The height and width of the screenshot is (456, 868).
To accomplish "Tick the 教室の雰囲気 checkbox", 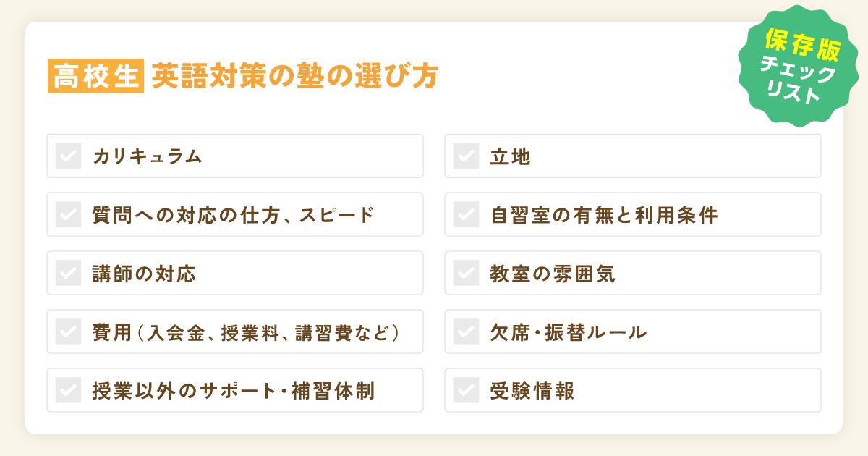I will pyautogui.click(x=466, y=273).
